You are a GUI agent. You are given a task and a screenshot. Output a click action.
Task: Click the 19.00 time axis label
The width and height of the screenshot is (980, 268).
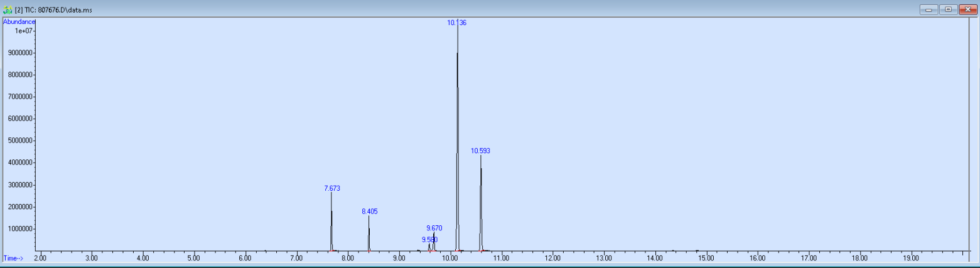[x=911, y=258]
